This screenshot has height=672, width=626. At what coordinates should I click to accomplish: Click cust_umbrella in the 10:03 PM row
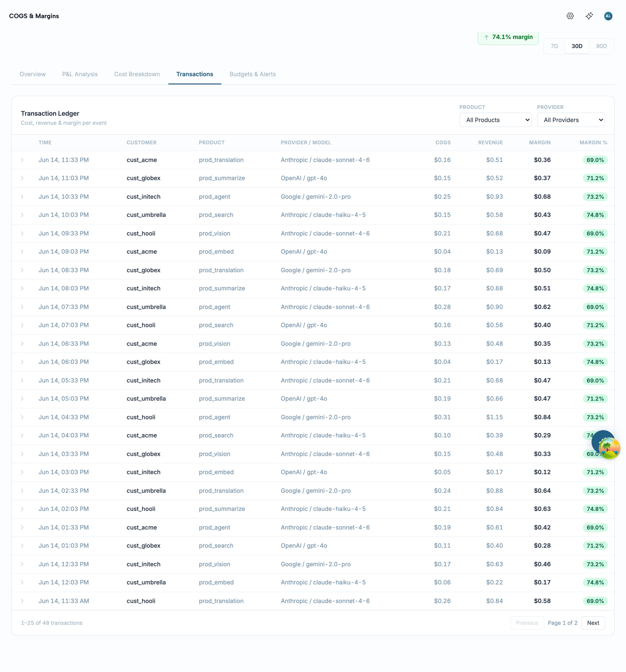(x=146, y=215)
